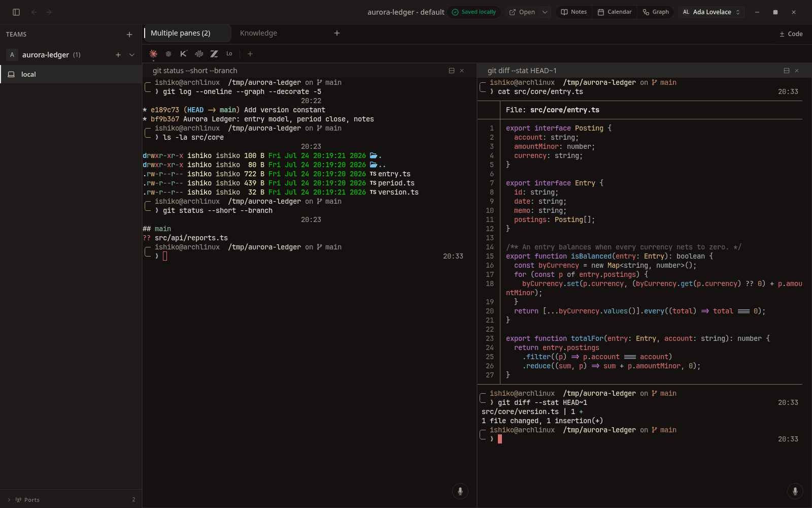Viewport: 812px width, 508px height.
Task: Select the Z agent icon in toolbar
Action: tap(214, 53)
